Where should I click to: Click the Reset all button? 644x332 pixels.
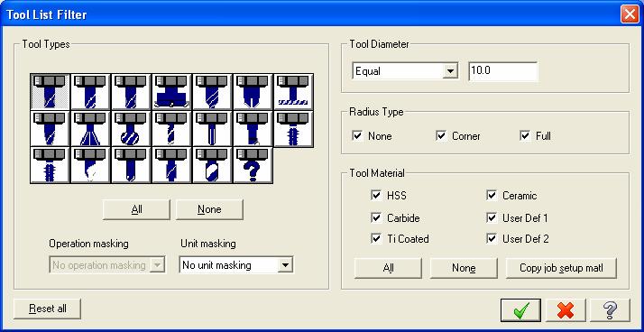[x=47, y=309]
